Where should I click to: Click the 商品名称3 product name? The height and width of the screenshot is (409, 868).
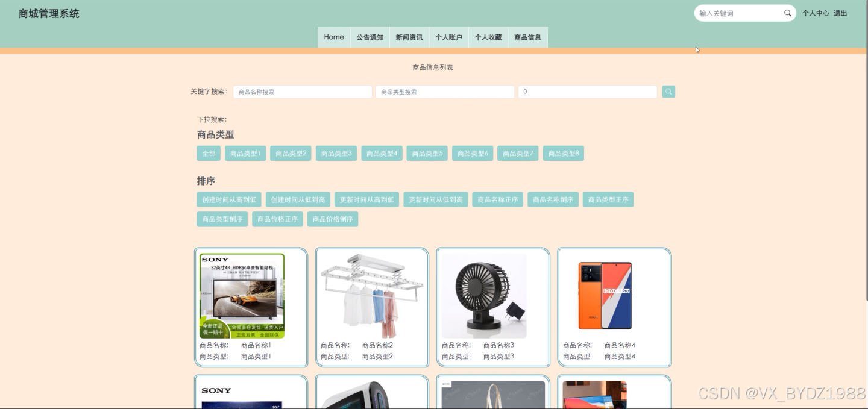[x=498, y=345]
